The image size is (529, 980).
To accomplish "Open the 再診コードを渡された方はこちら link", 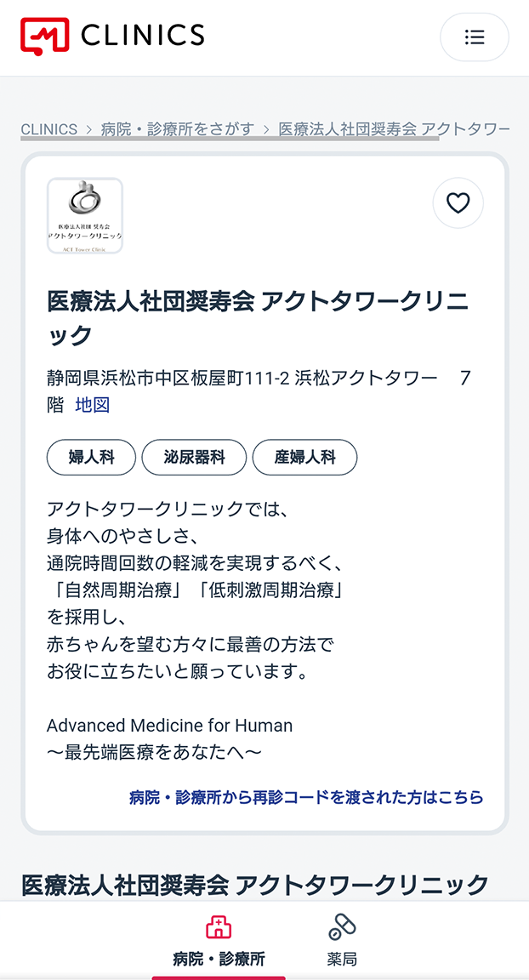I will pos(306,797).
